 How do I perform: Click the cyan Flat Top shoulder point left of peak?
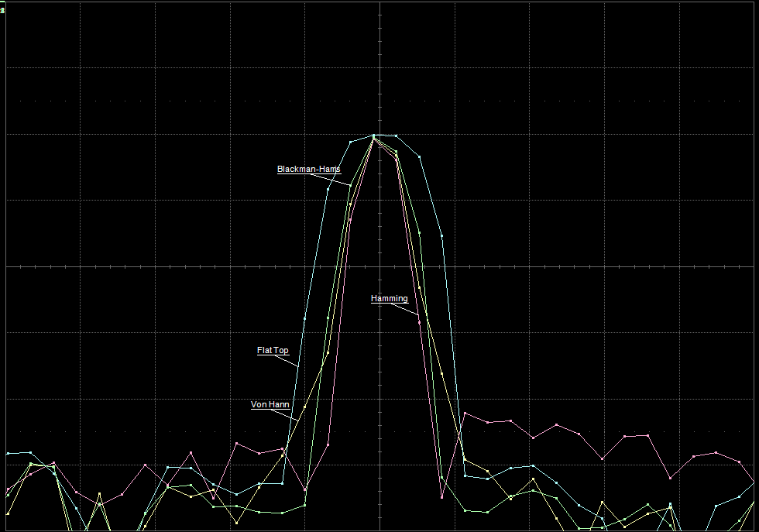click(351, 142)
